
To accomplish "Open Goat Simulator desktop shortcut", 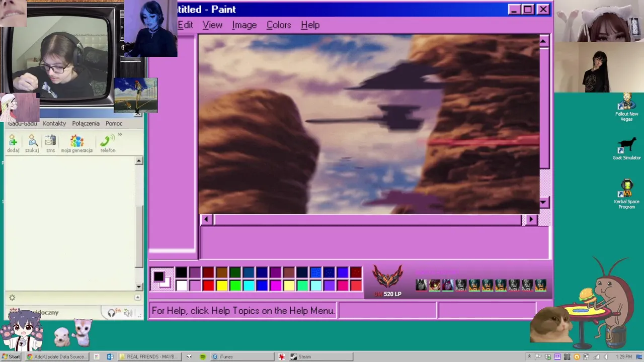I will tap(626, 149).
